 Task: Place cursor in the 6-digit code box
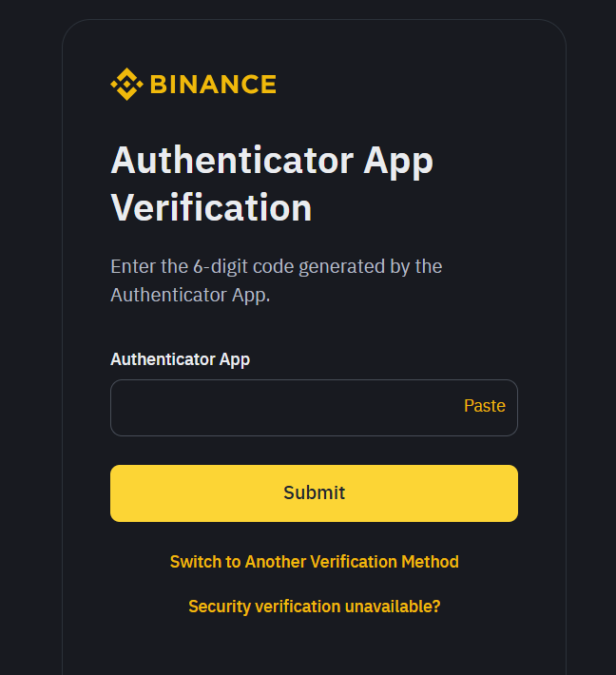tap(314, 408)
